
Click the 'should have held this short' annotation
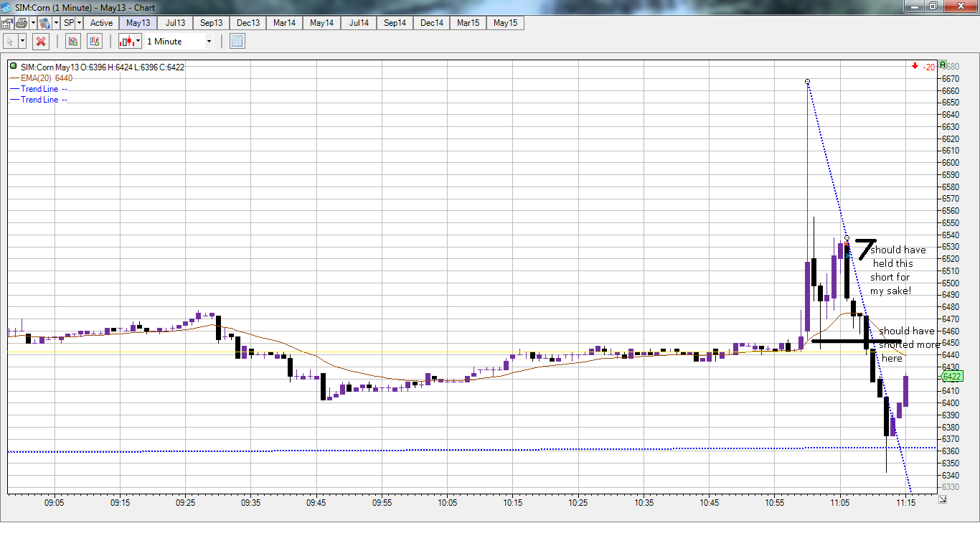coord(897,270)
